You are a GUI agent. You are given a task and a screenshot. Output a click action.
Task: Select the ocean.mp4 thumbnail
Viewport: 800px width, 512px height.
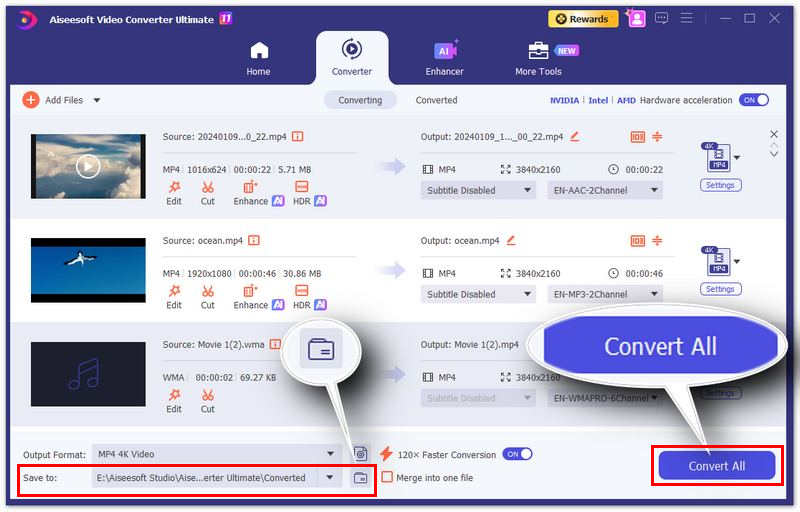(x=88, y=270)
